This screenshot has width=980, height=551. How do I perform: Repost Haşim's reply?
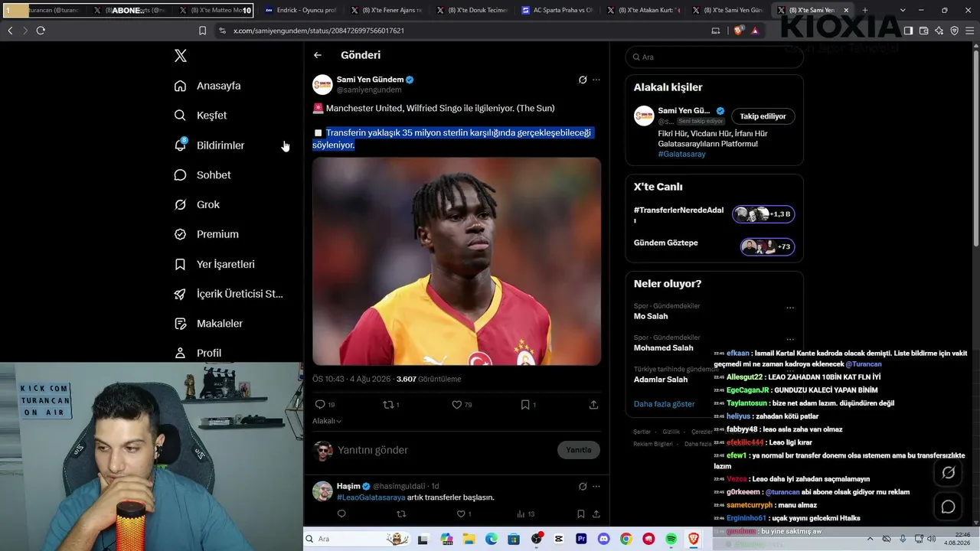point(401,514)
